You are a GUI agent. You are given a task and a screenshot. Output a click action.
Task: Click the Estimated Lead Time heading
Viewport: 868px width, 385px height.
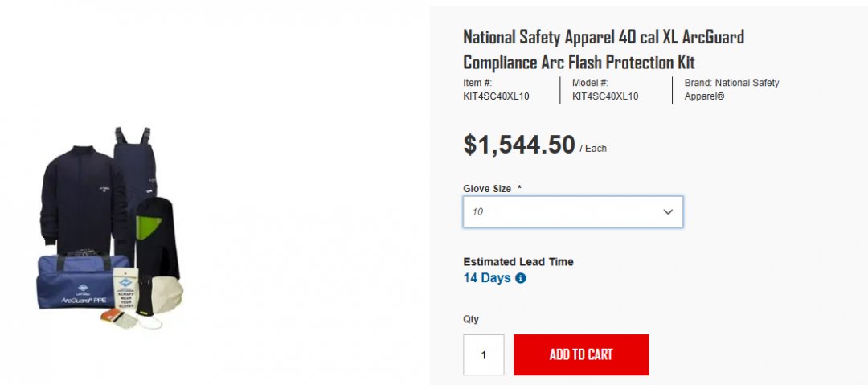(518, 262)
